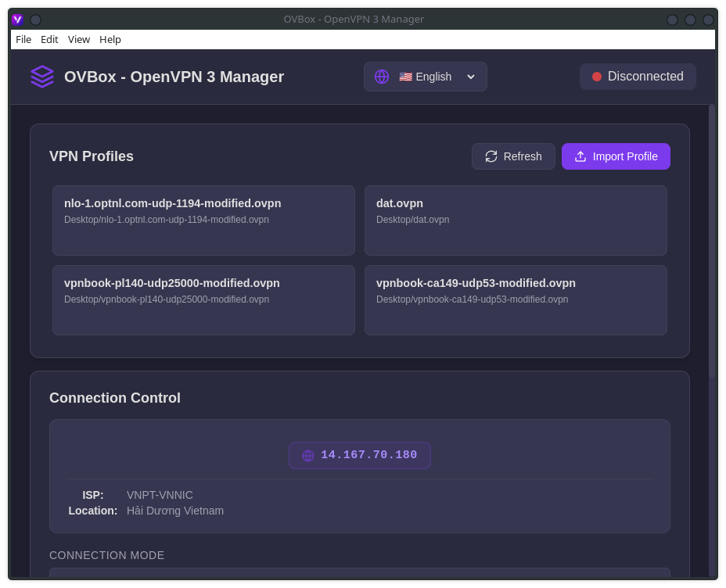Image resolution: width=726 pixels, height=588 pixels.
Task: Click the ISP value VNPT-VNNIC
Action: point(160,495)
